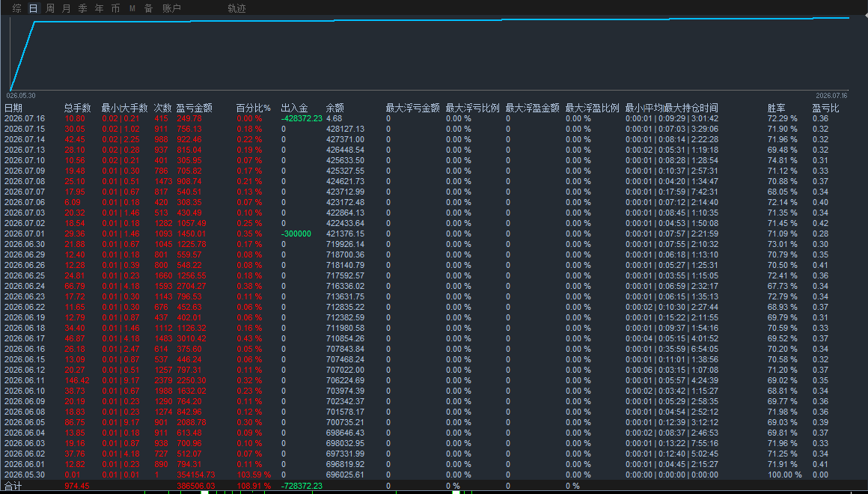Select the 日 daily tab
This screenshot has width=868, height=494.
34,8
